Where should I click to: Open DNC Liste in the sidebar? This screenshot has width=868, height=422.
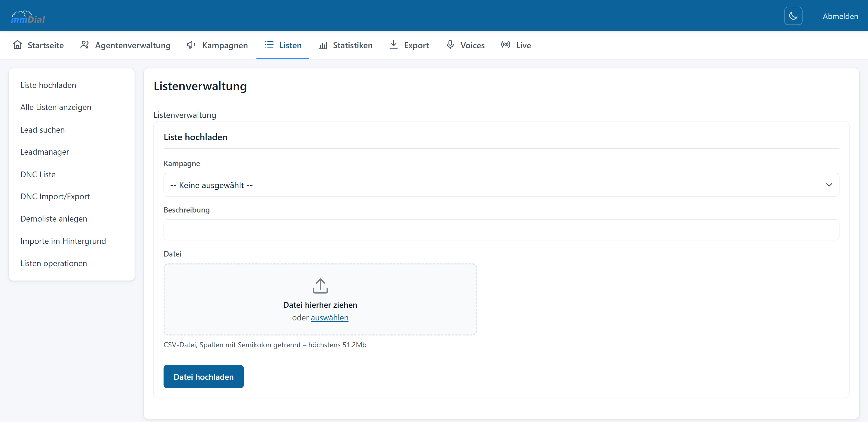[38, 174]
